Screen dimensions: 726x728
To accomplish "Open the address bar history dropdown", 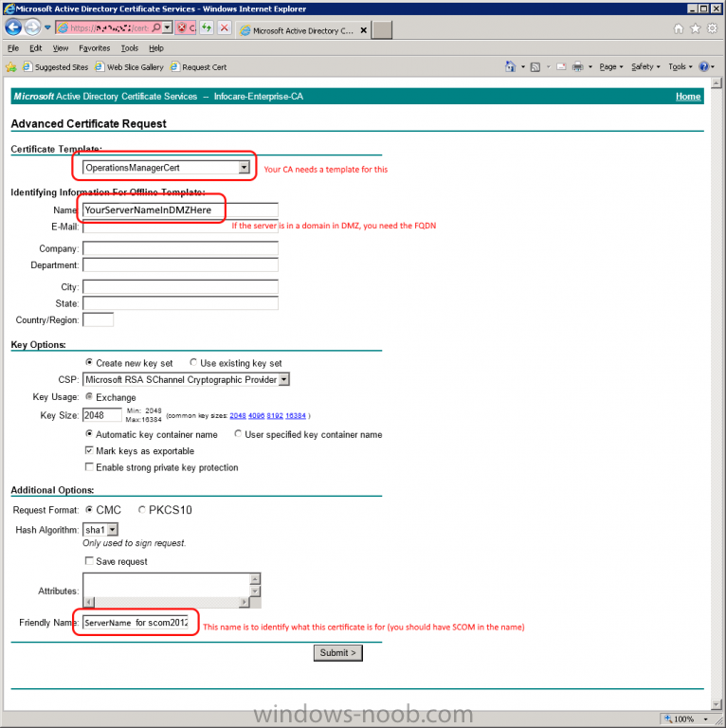I will pyautogui.click(x=168, y=27).
